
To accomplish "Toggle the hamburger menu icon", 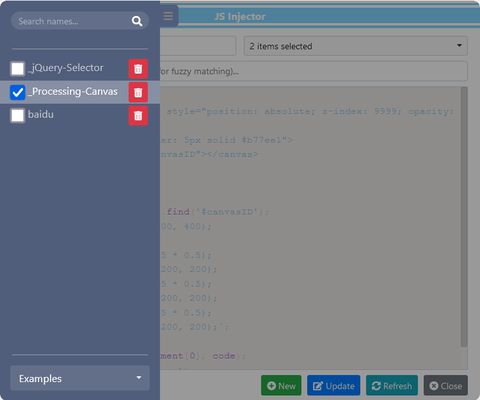I will click(x=168, y=16).
